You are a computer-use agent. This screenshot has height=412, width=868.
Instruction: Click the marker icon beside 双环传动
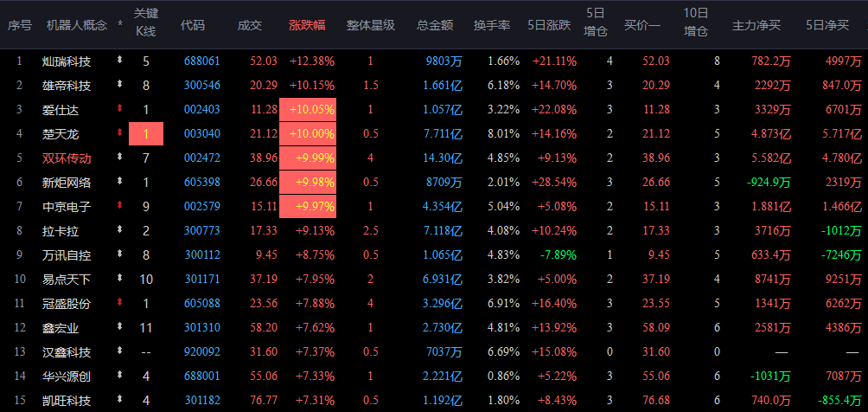click(x=119, y=158)
